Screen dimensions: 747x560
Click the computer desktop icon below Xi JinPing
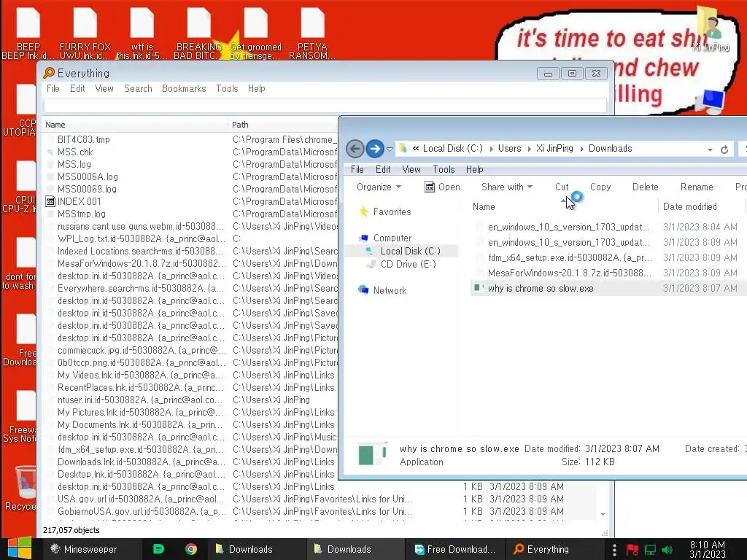pyautogui.click(x=711, y=101)
